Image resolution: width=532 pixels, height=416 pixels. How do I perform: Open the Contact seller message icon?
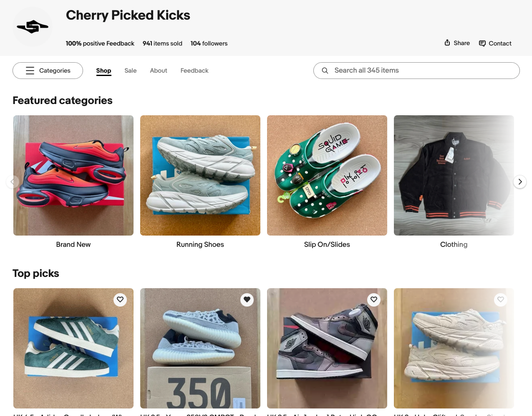click(x=482, y=43)
